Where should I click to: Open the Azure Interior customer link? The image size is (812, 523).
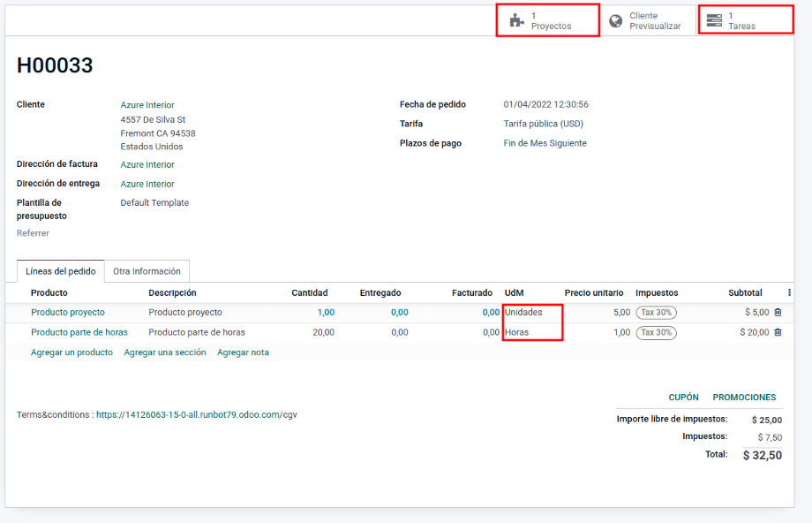pyautogui.click(x=147, y=105)
